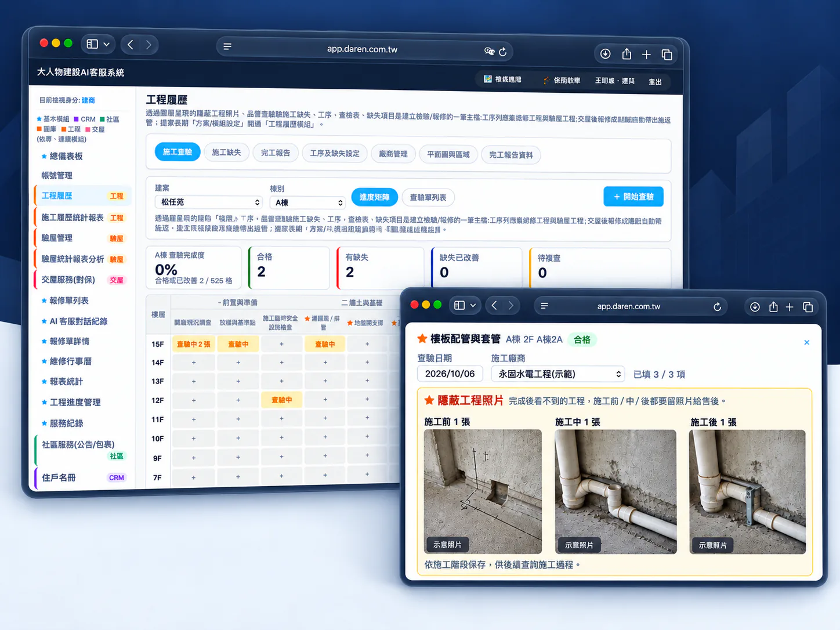This screenshot has width=840, height=630.
Task: Open 驗屋管理 in sidebar
Action: (x=83, y=238)
